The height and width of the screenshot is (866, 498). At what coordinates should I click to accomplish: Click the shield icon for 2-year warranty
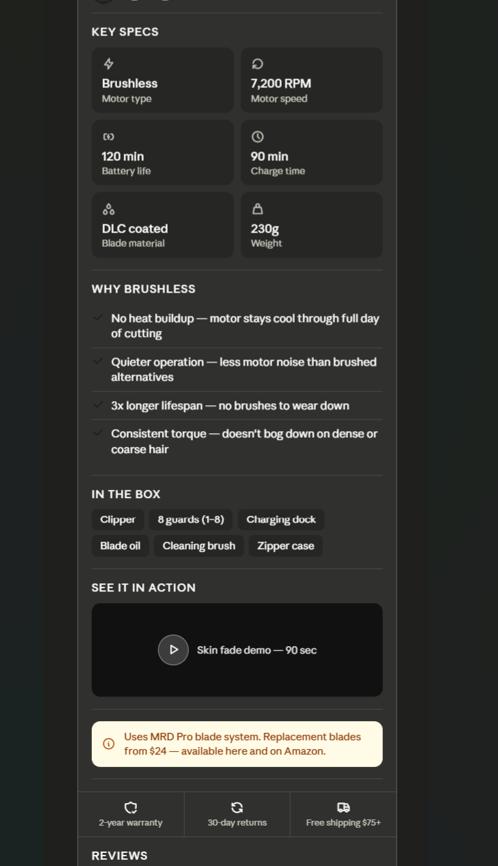click(131, 807)
